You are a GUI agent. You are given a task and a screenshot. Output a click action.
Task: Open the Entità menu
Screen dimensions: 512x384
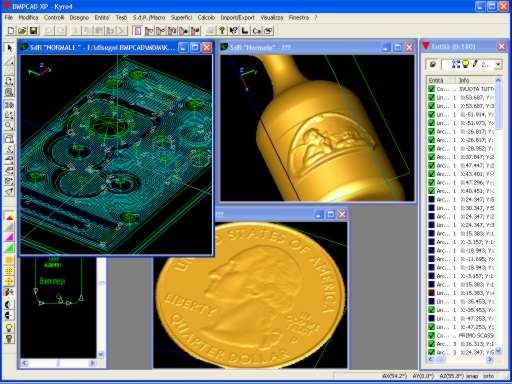click(x=102, y=17)
